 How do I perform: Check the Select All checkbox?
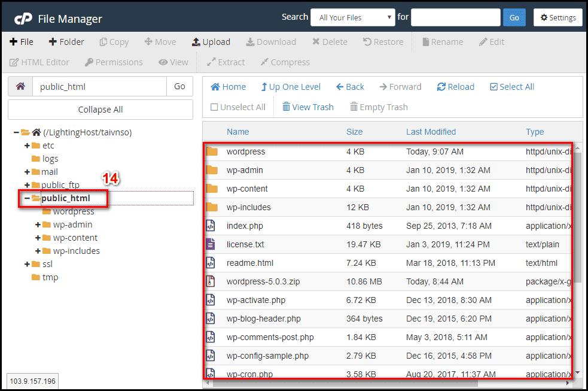click(494, 87)
